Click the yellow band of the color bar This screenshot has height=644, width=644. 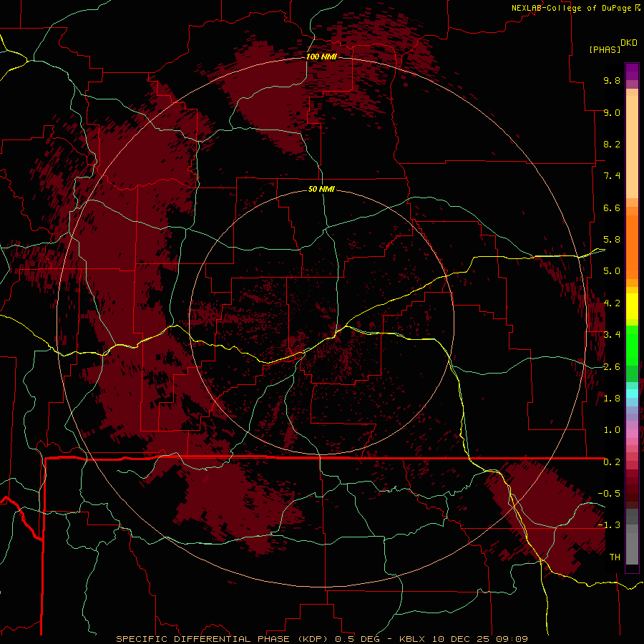(x=632, y=306)
